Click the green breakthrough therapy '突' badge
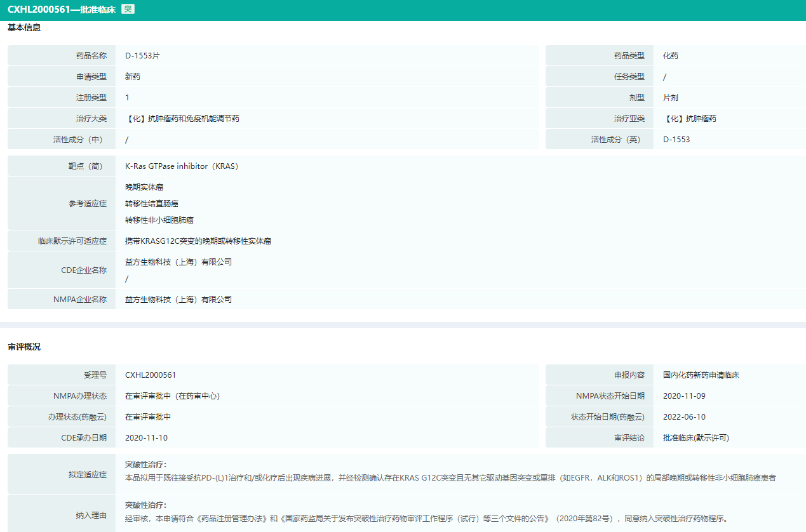806x532 pixels. coord(128,10)
